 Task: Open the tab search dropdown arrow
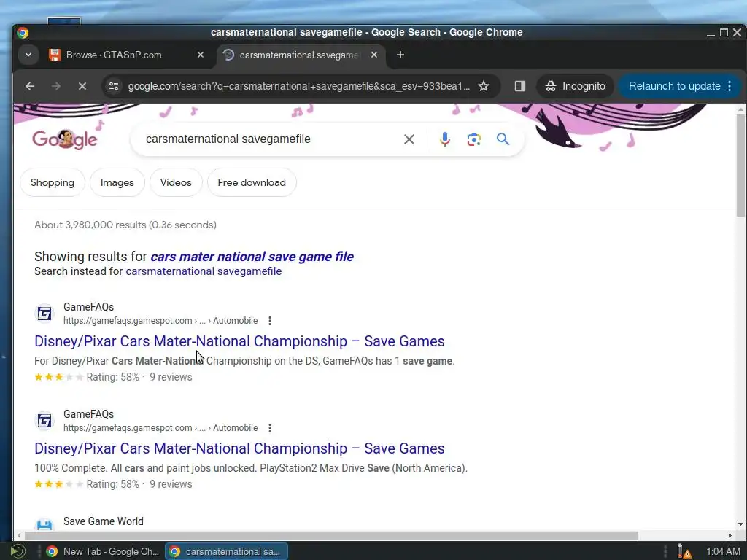(x=28, y=55)
